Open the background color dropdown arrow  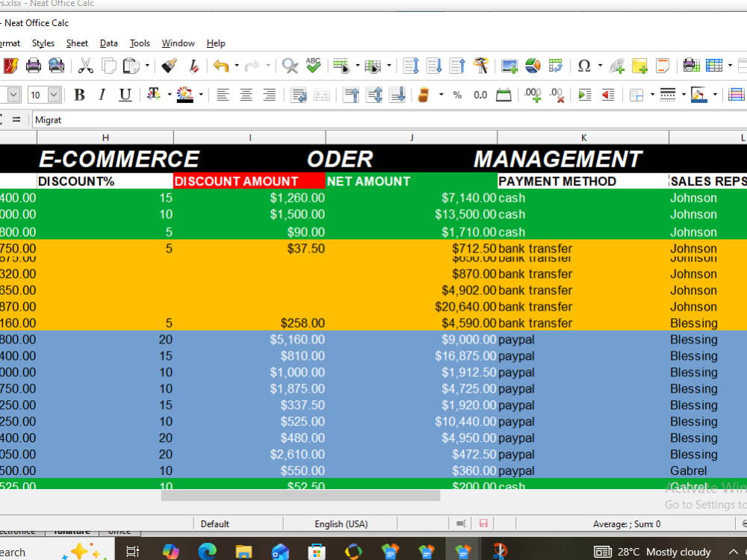[201, 95]
